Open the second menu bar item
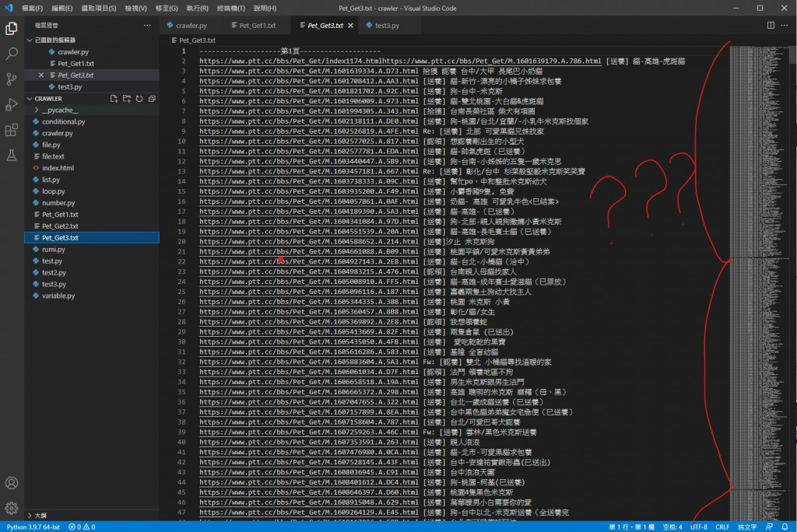Screen dimensions: 797x532 62,8
